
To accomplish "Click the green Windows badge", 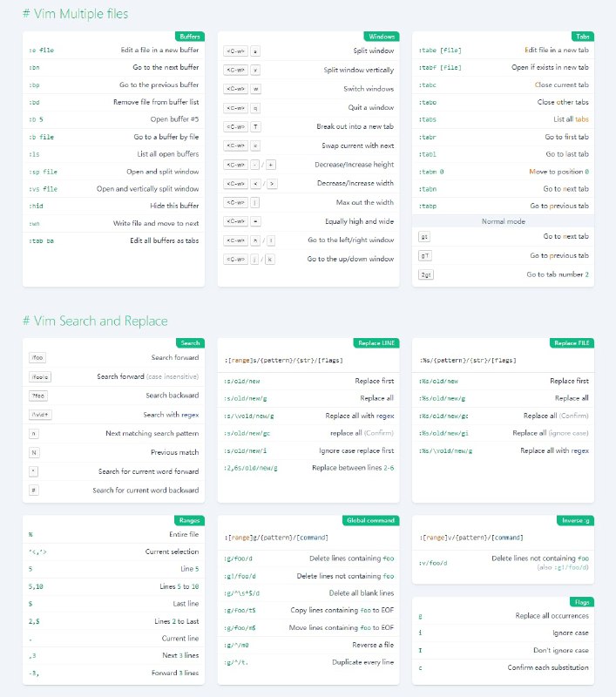I will [x=382, y=37].
